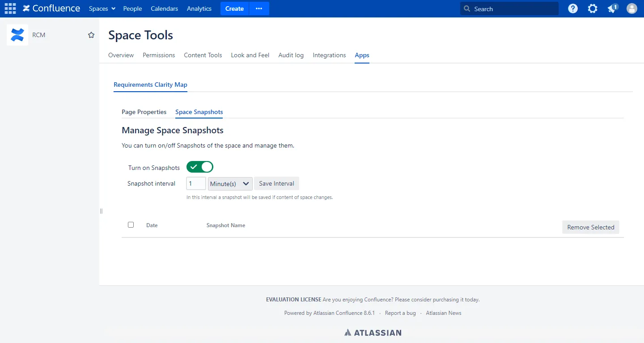Viewport: 644px width, 343px height.
Task: Click the Snapshot interval number field
Action: 196,183
